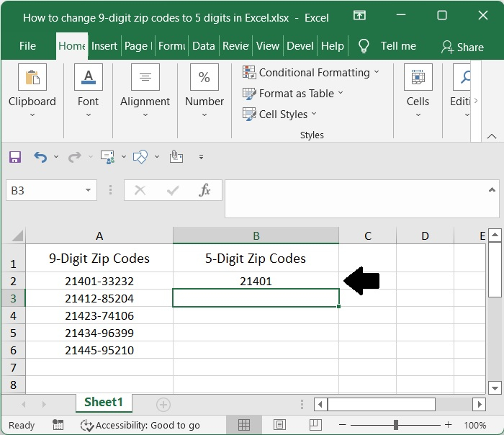
Task: Select cell A4 containing 21423-74106
Action: pos(99,315)
